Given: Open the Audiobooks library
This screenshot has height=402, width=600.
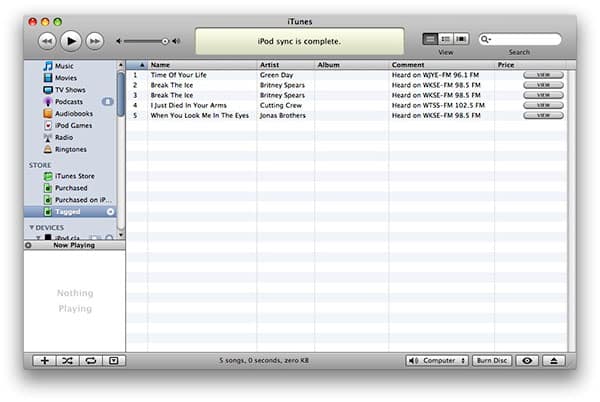Looking at the screenshot, I should click(x=74, y=114).
